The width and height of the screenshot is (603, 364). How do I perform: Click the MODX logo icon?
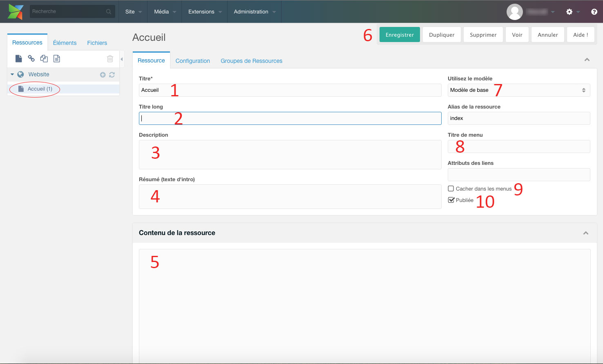click(x=16, y=12)
